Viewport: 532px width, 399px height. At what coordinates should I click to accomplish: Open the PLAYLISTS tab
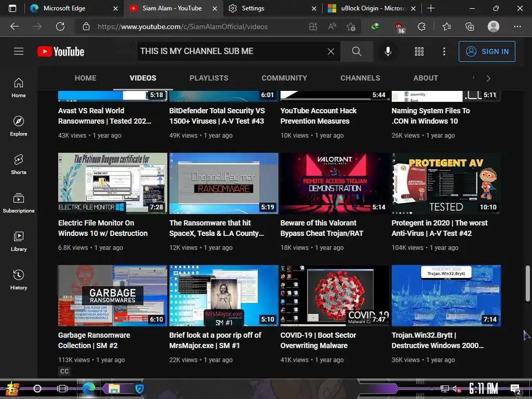(x=209, y=78)
